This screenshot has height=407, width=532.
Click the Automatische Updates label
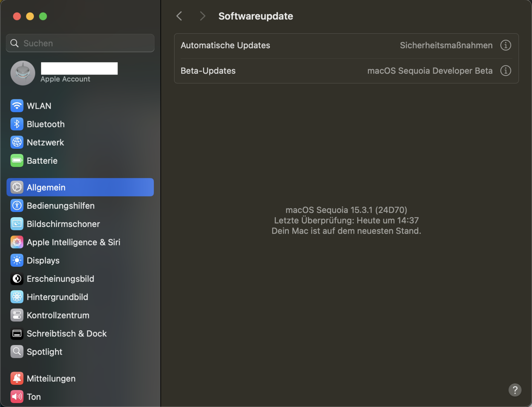[x=225, y=45]
